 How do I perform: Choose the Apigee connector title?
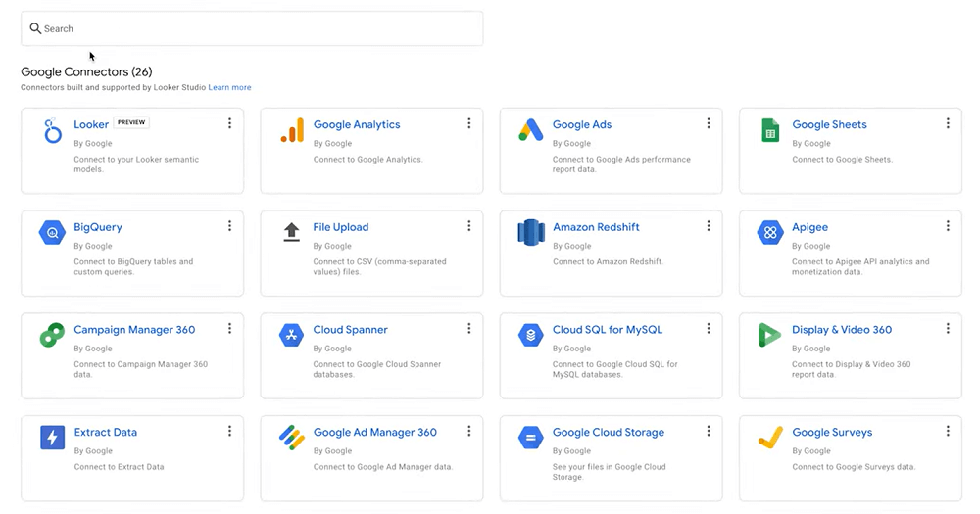click(809, 227)
